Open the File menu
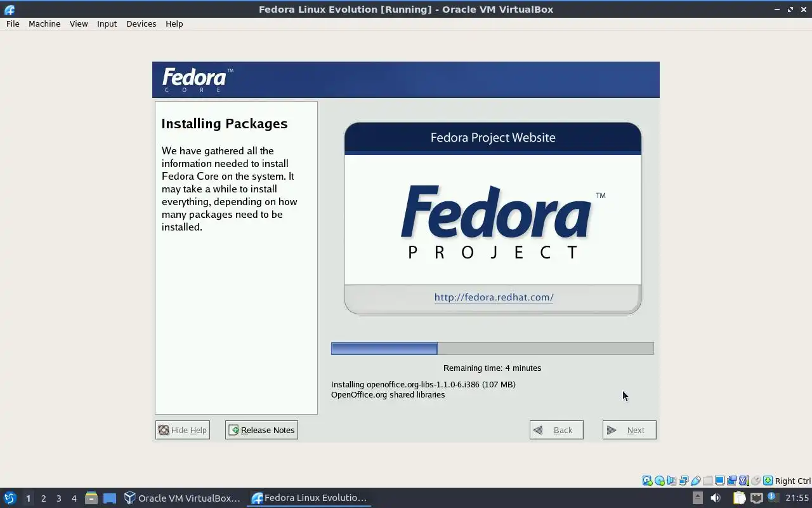The image size is (812, 508). [13, 23]
